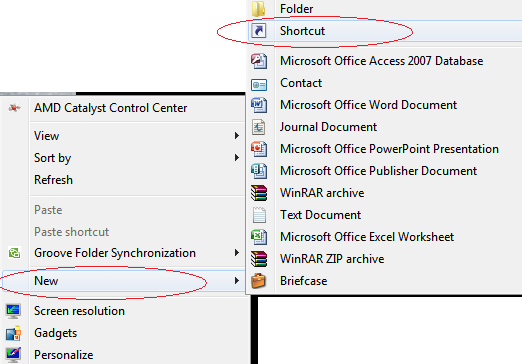This screenshot has width=522, height=364.
Task: Click the Publisher Document icon
Action: point(259,171)
